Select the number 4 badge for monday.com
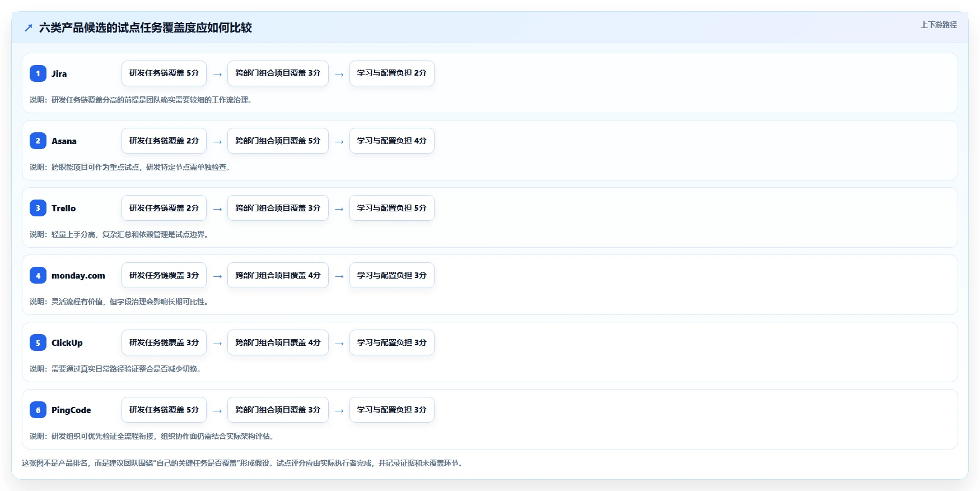Viewport: 980px width, 491px height. coord(38,275)
